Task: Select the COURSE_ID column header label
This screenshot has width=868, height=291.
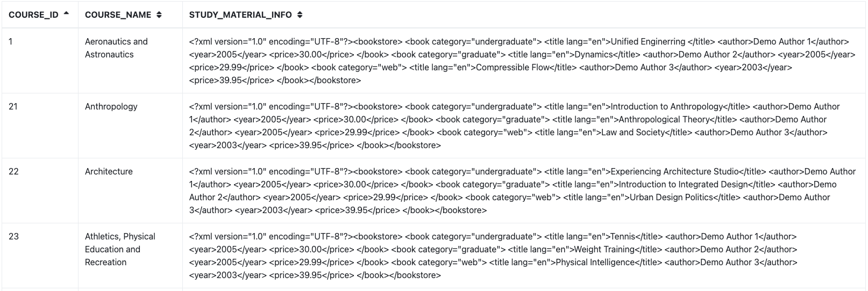Action: (x=33, y=15)
